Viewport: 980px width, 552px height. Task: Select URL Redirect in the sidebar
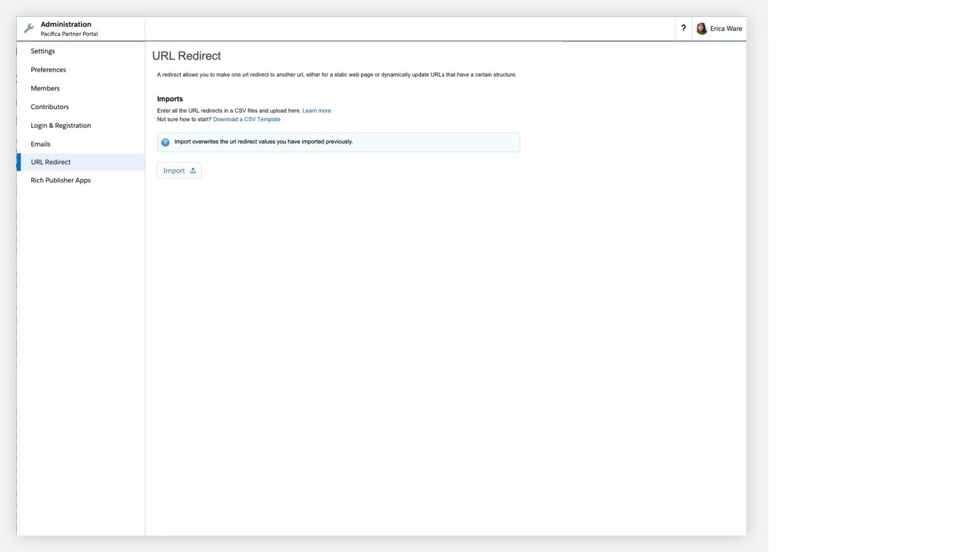pyautogui.click(x=51, y=162)
